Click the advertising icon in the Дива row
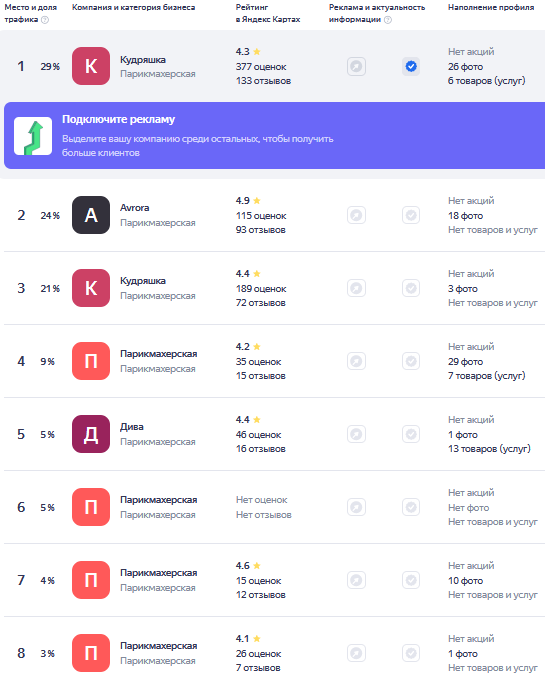Viewport: 545px width, 685px height. click(x=356, y=434)
